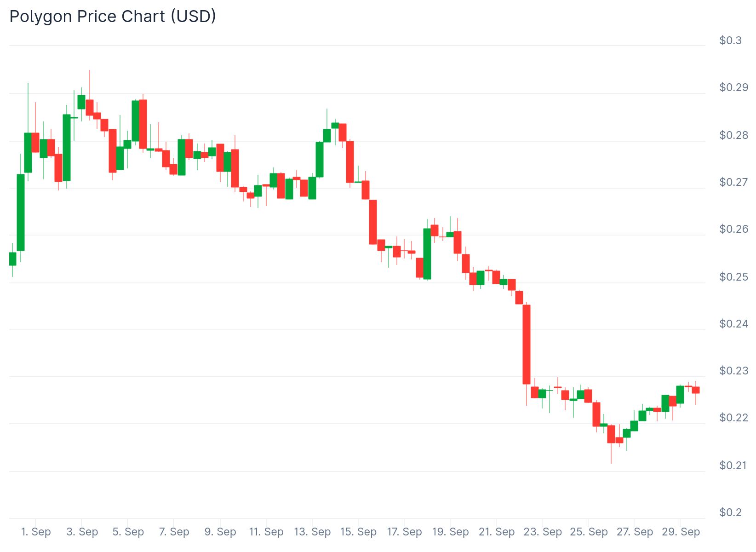
Task: Click the 1. Sep date label
Action: tap(36, 532)
